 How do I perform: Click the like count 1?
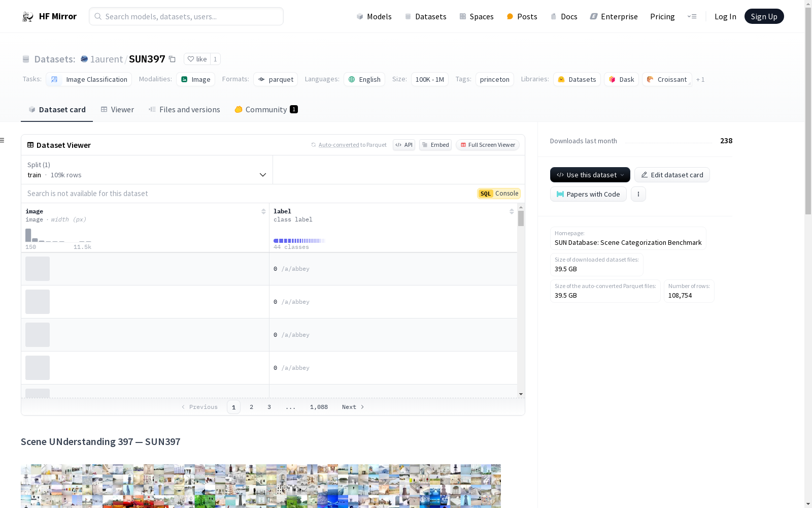pos(215,59)
